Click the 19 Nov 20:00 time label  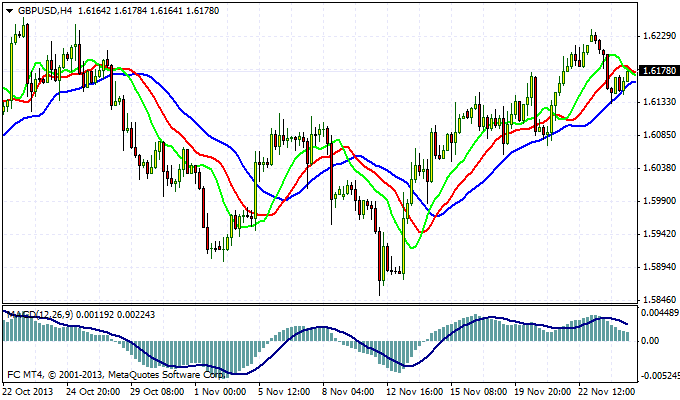point(543,392)
